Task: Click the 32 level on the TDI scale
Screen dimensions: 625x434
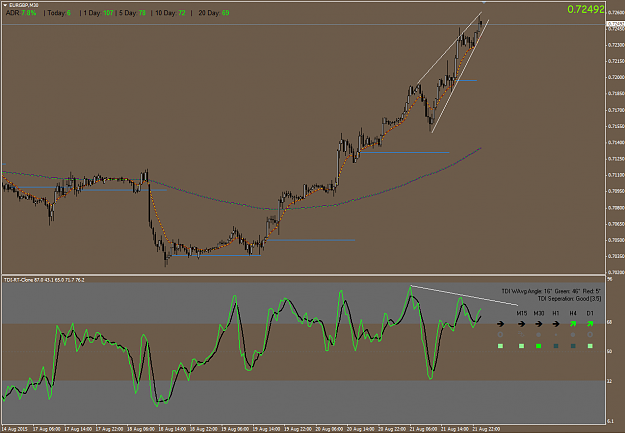Action: [609, 381]
